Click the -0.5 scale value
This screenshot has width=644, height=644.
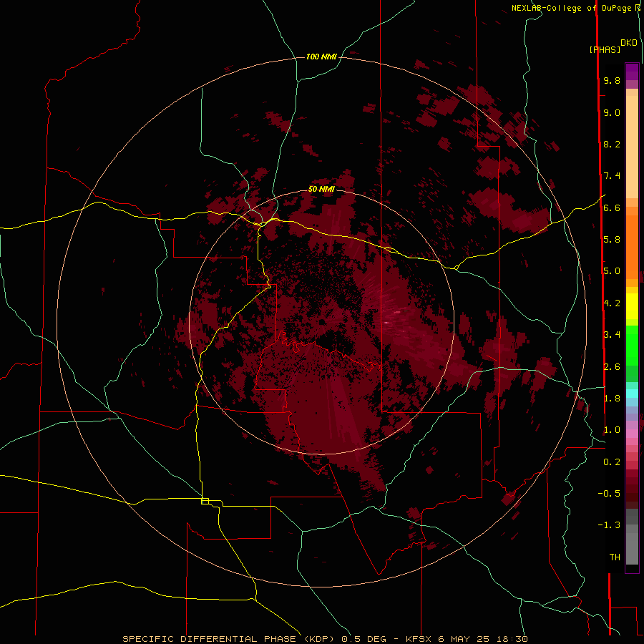pyautogui.click(x=609, y=494)
